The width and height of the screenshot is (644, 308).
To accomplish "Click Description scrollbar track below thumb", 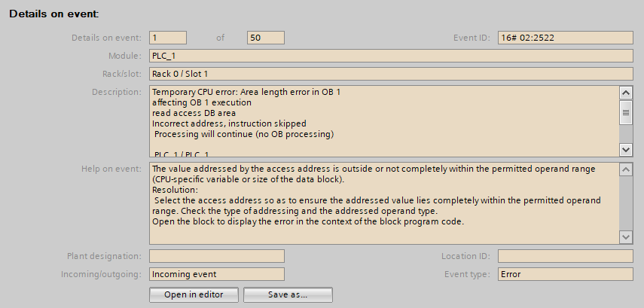I will click(x=625, y=134).
